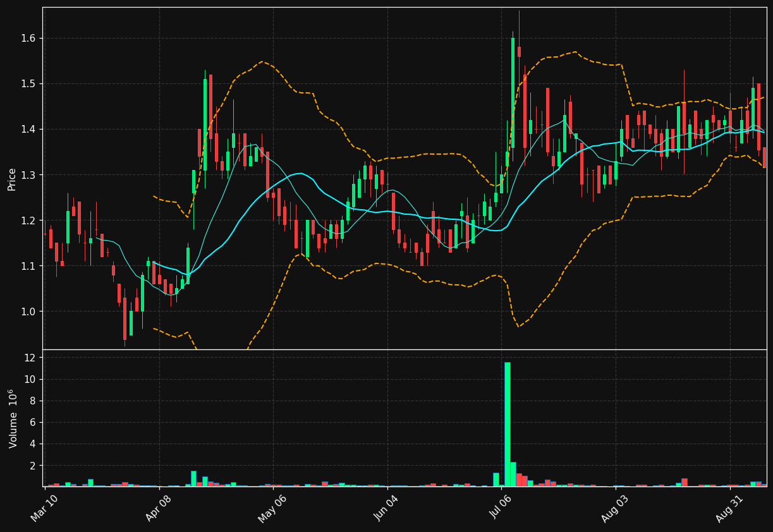Click the Aug 03 date label

615,508
